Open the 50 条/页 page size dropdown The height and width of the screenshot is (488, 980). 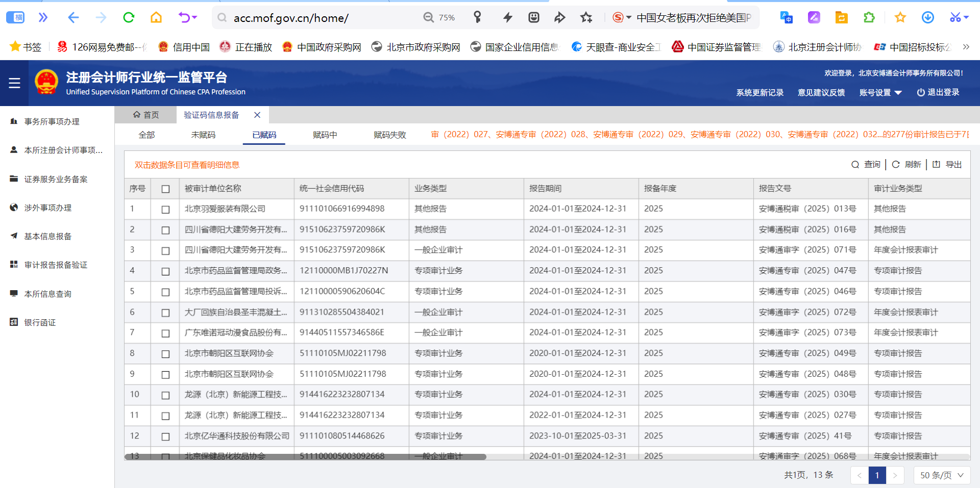click(941, 475)
